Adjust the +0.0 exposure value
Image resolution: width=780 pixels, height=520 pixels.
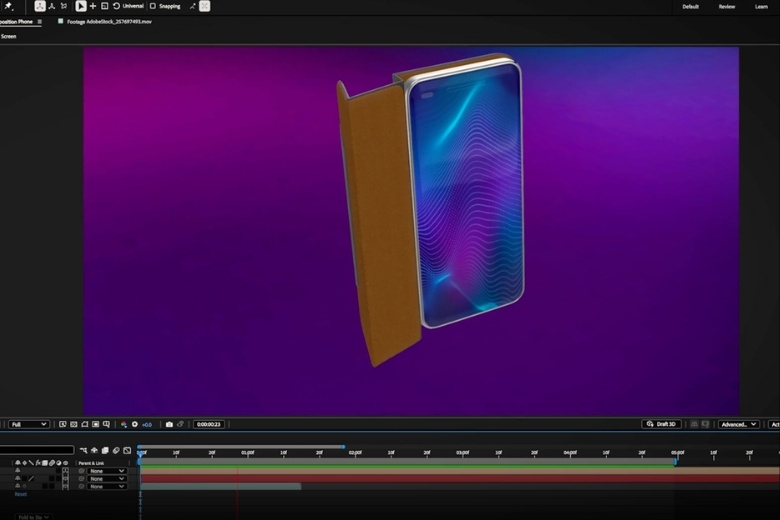tap(147, 424)
